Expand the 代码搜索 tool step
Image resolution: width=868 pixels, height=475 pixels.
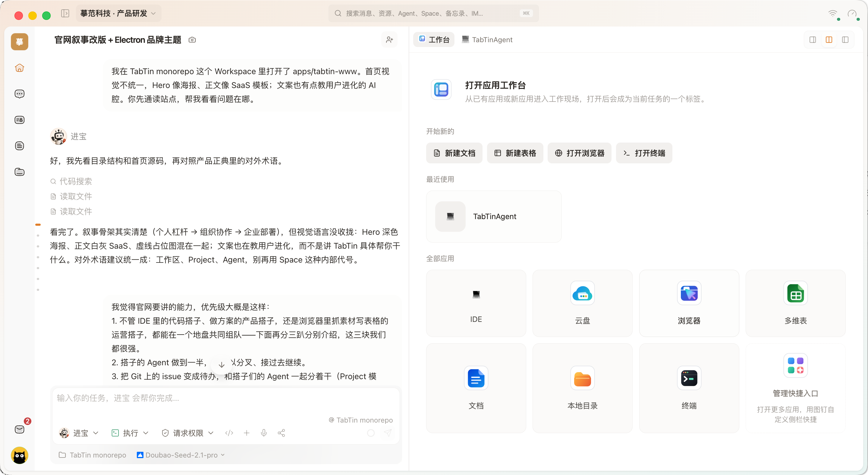pyautogui.click(x=71, y=181)
